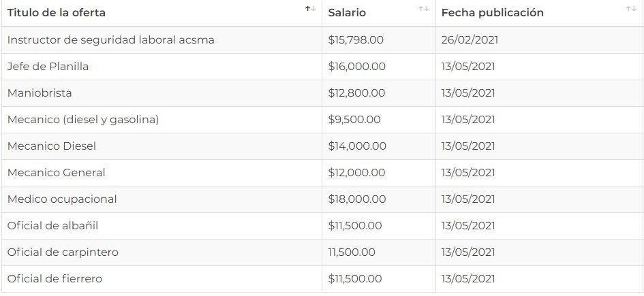
Task: Click the $15,798.00 salary value
Action: pos(356,40)
